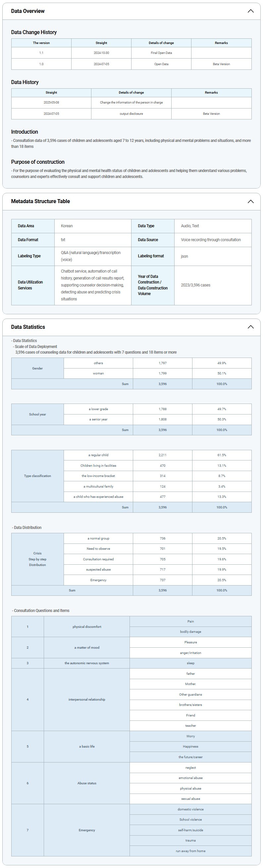Click the self-harm/suicide item cell
Screen dimensions: 265x868
190,830
